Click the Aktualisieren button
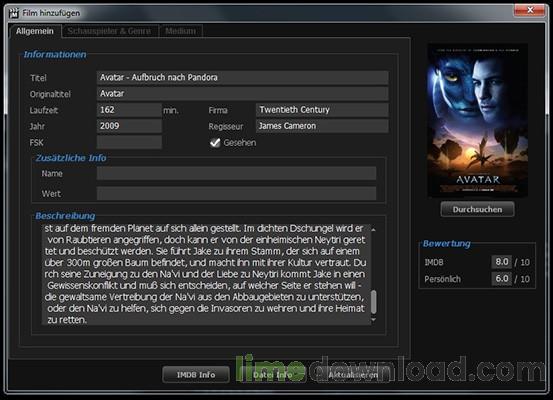This screenshot has height=400, width=553. 353,375
